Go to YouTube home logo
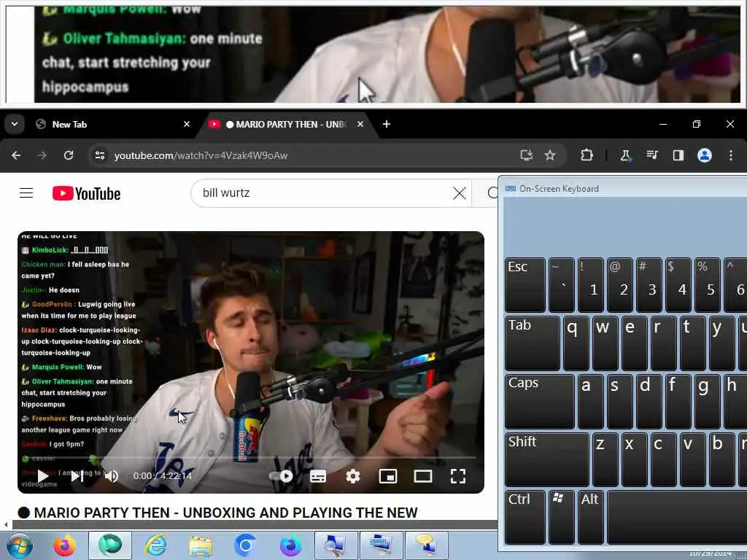 pos(86,193)
